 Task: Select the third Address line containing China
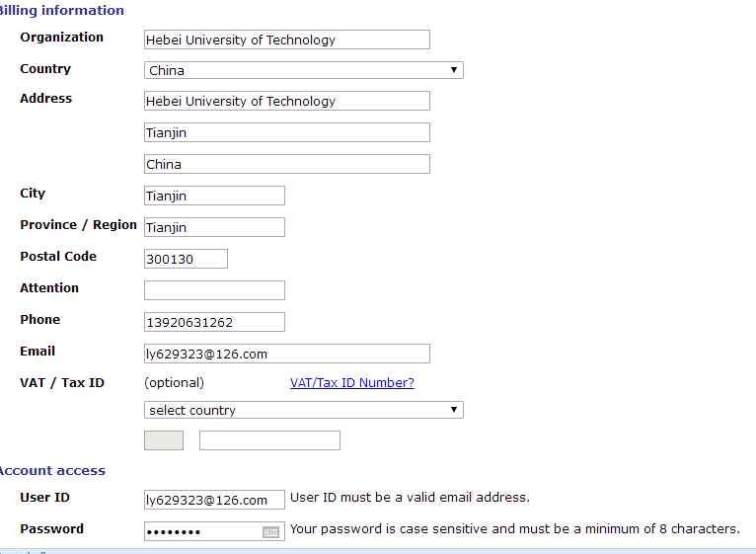[286, 164]
